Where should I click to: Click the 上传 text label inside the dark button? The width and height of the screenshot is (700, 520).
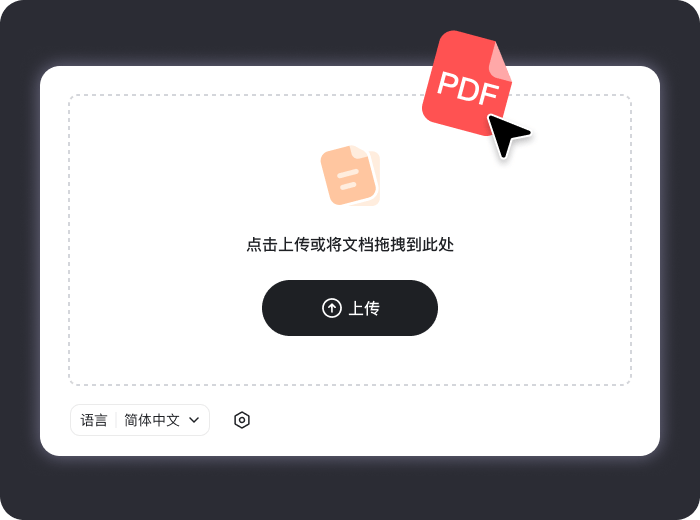[x=364, y=308]
